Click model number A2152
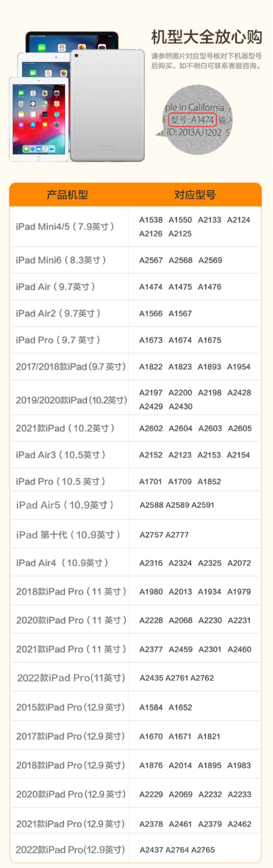The image size is (273, 868). 151,455
